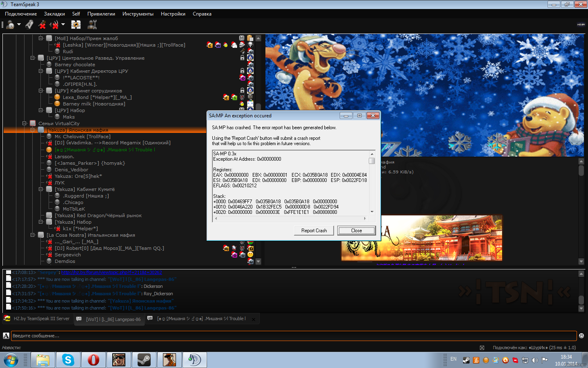
Task: Click channel tree scrollbar down arrow
Action: [x=258, y=261]
